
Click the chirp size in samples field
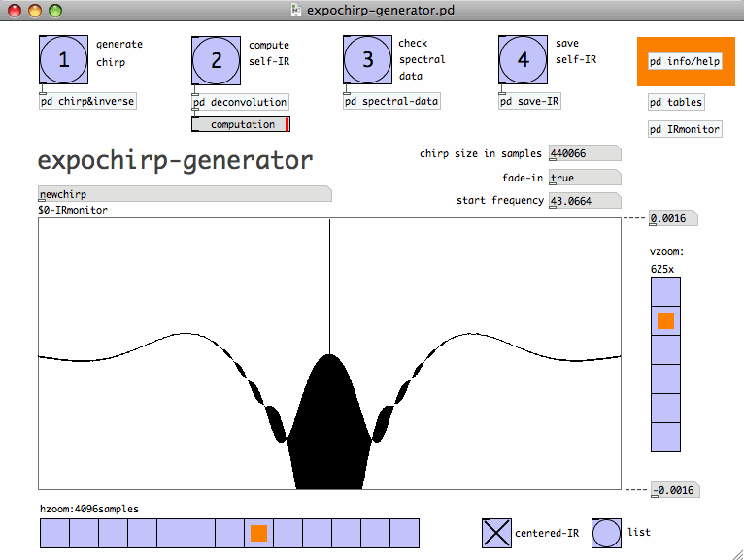(x=584, y=153)
